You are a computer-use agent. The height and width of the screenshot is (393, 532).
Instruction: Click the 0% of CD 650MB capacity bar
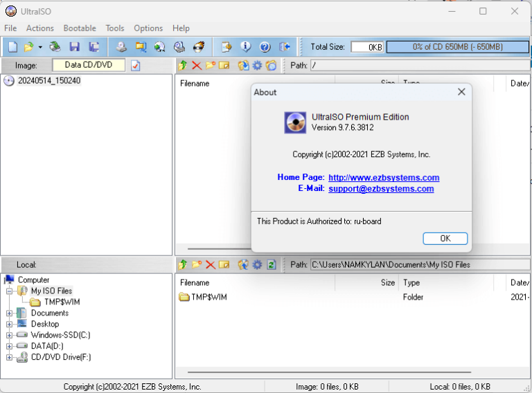coord(457,47)
